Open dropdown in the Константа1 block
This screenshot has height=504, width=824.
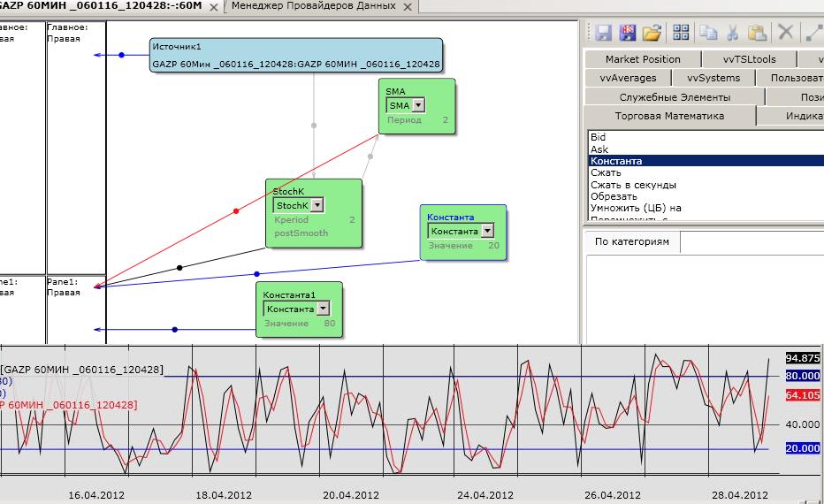coord(323,309)
